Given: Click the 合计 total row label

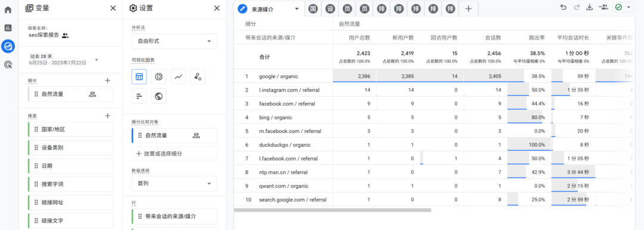Looking at the screenshot, I should [x=265, y=57].
